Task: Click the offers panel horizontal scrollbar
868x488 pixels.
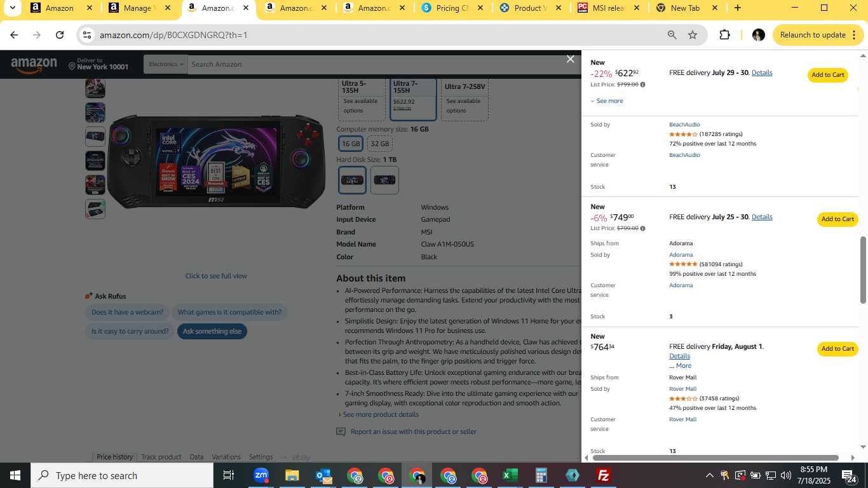Action: (x=715, y=457)
